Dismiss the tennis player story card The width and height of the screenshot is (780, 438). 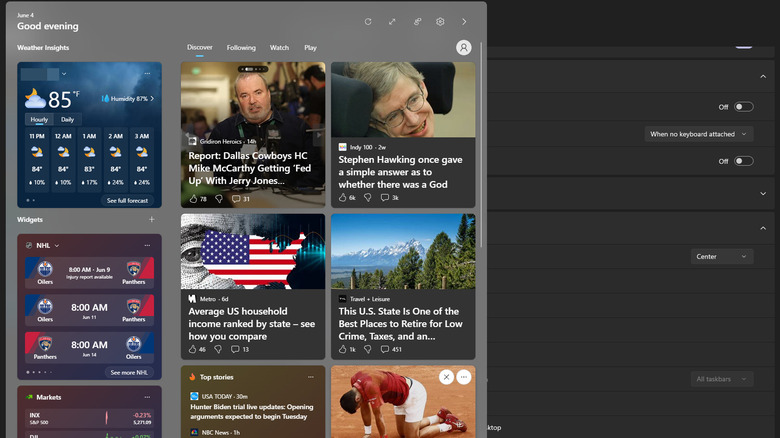446,376
